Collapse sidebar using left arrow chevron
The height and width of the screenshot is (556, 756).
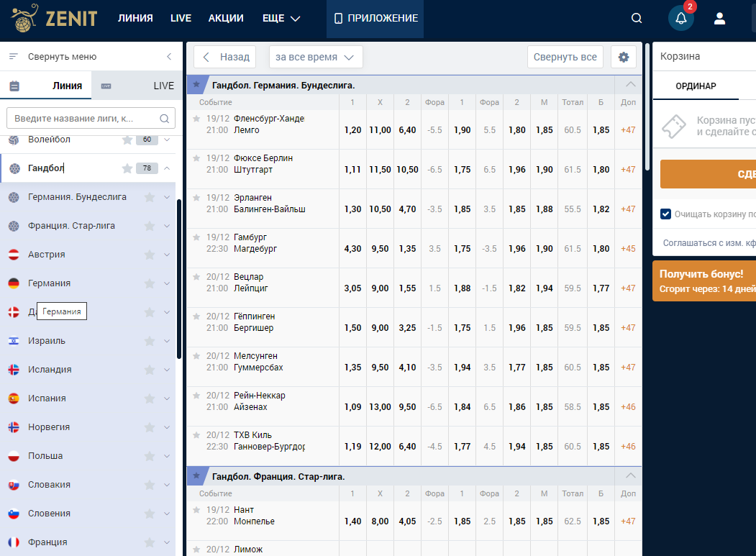pos(169,56)
